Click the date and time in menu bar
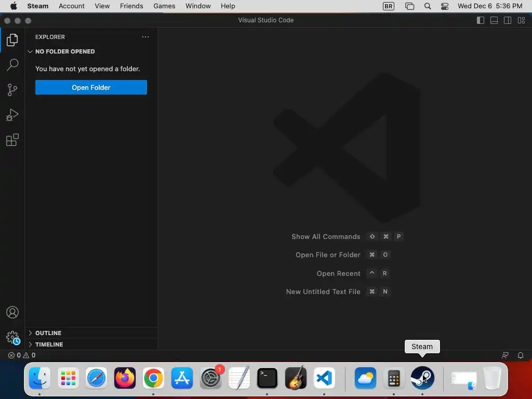 tap(490, 6)
